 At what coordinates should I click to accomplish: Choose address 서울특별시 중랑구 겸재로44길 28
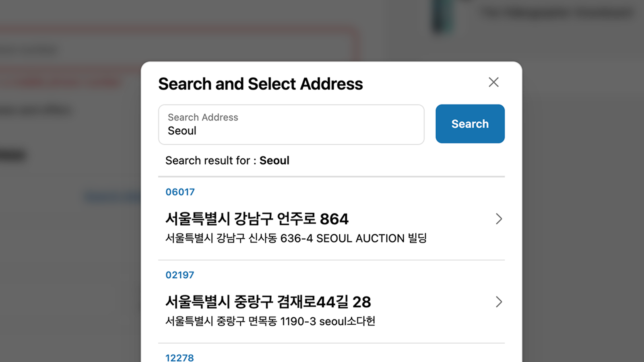pyautogui.click(x=268, y=302)
